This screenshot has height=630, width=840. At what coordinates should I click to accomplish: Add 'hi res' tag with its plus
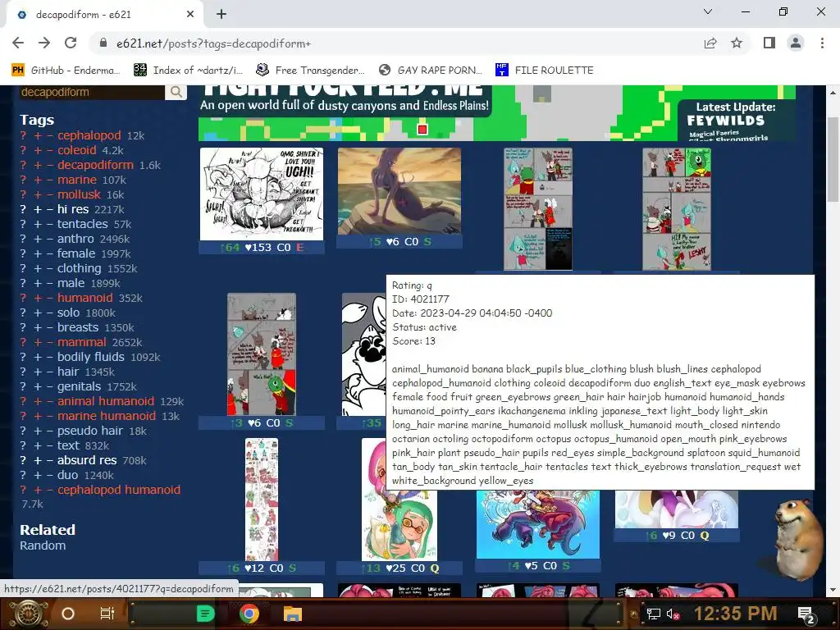(x=38, y=209)
